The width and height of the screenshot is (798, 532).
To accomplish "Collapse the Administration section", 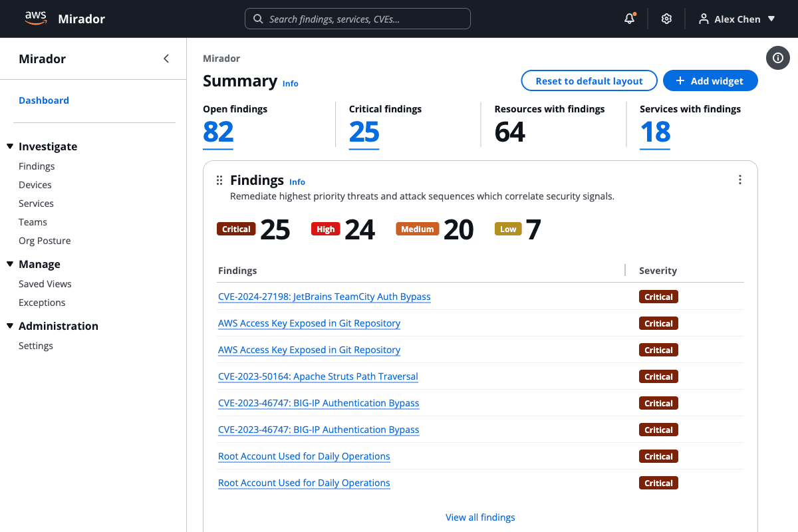I will [x=10, y=326].
